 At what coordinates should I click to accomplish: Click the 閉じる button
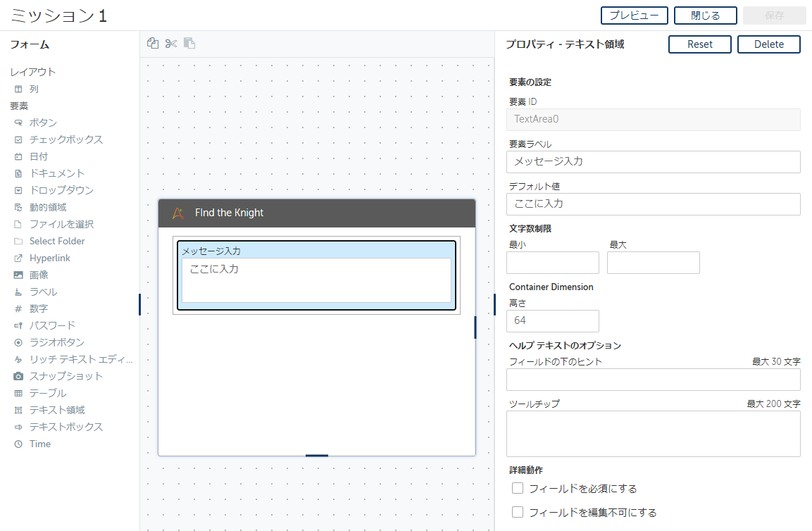tap(706, 15)
